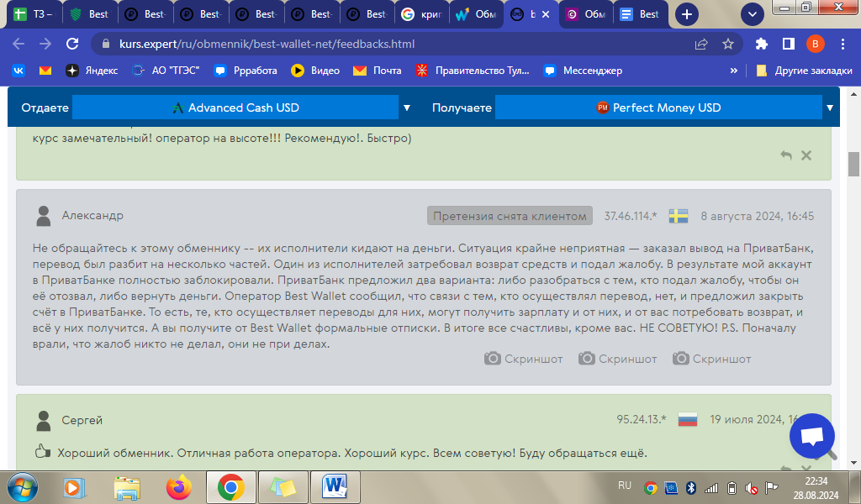Image resolution: width=861 pixels, height=504 pixels.
Task: Open the VK bookmark icon
Action: [18, 71]
